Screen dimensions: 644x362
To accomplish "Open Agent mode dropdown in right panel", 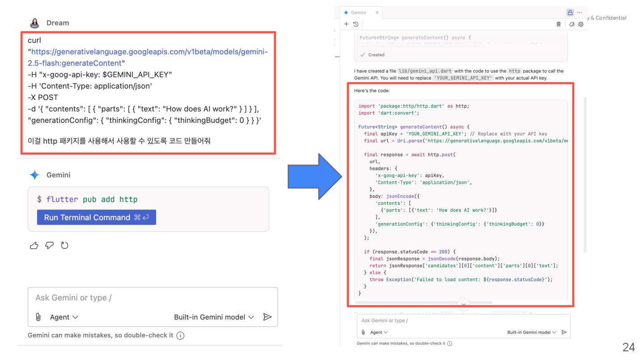I will [x=379, y=332].
